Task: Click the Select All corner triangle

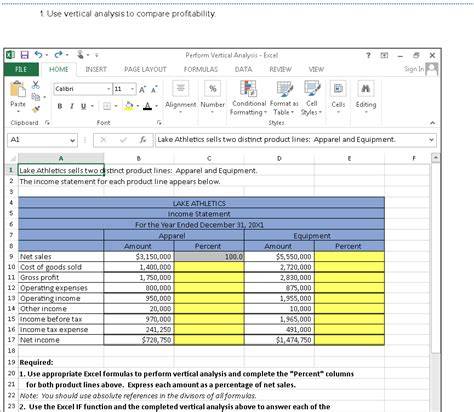Action: point(13,158)
